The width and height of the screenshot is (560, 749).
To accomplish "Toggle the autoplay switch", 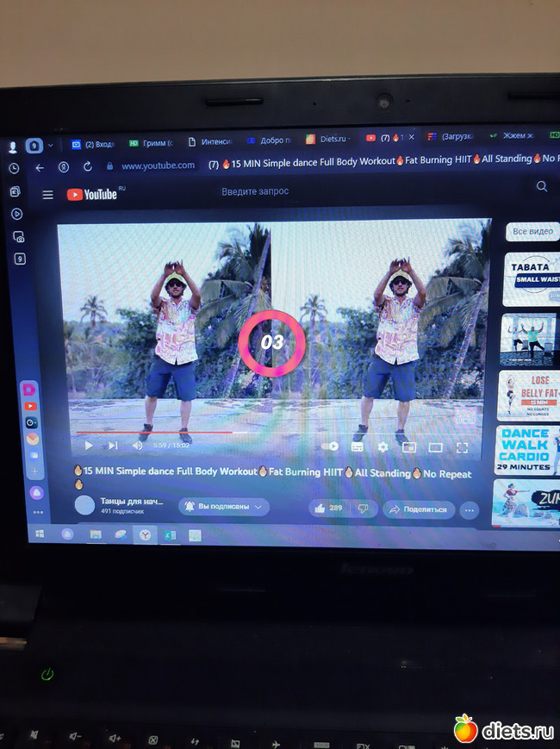I will click(330, 446).
